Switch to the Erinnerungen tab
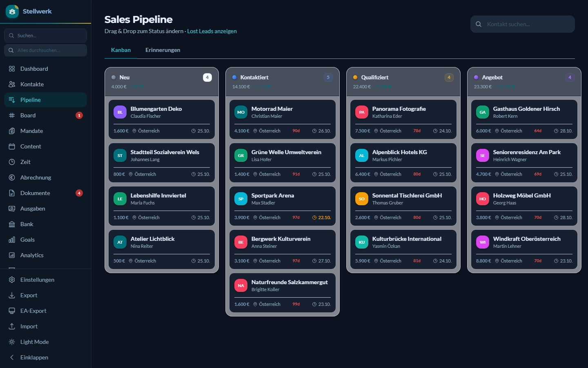 point(163,50)
